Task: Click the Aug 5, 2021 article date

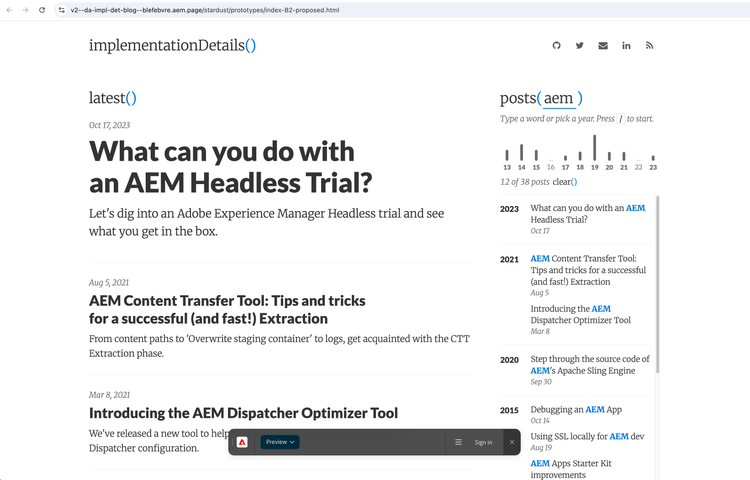Action: click(x=109, y=283)
